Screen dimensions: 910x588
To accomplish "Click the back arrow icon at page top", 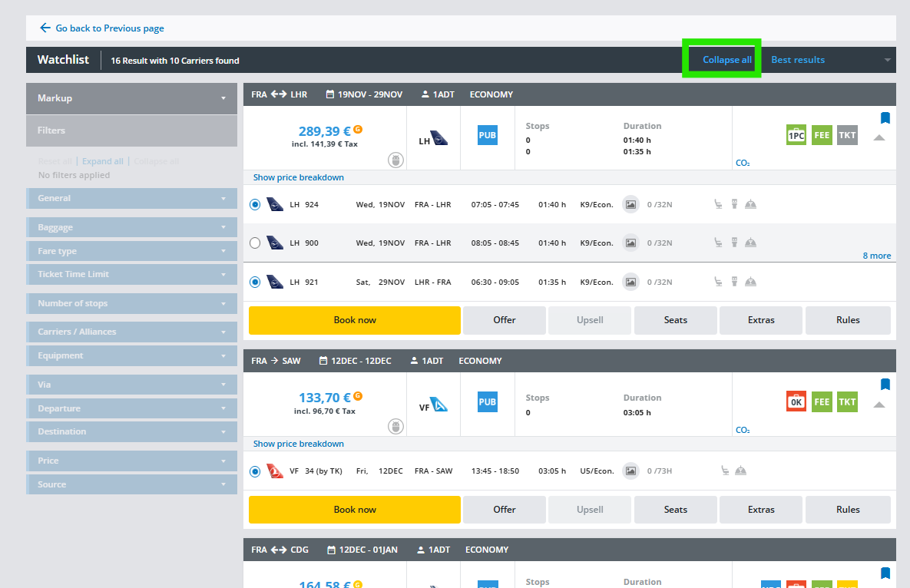I will click(x=45, y=28).
